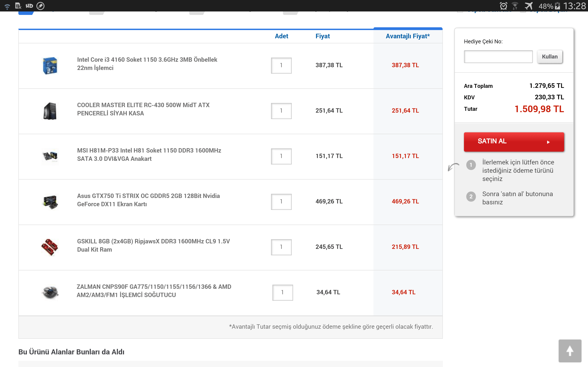The image size is (588, 367).
Task: Edit quantity box for Intel Core i3
Action: pos(281,65)
